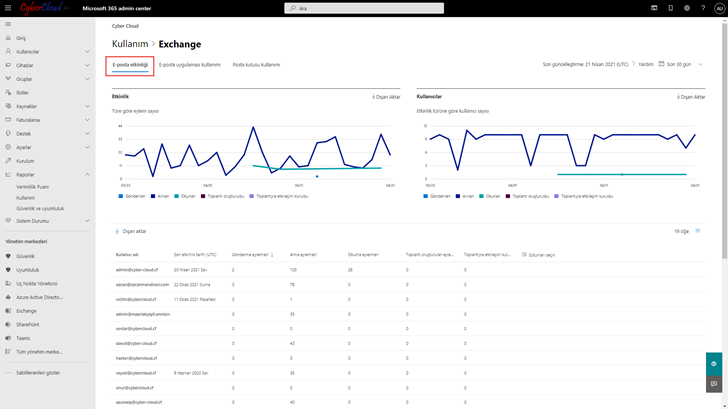The width and height of the screenshot is (728, 409).
Task: Expand the Destek sidebar chevron
Action: click(x=87, y=134)
